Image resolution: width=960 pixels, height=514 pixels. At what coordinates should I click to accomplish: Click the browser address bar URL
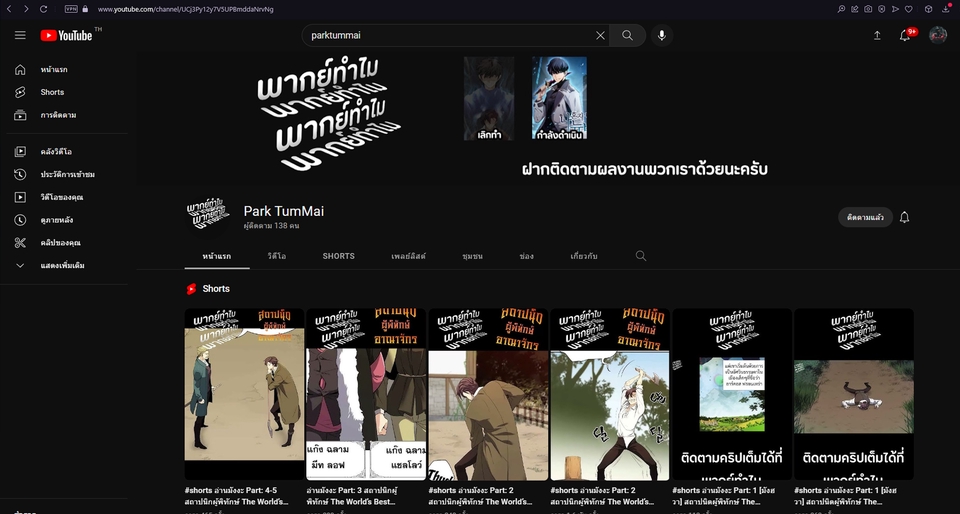pyautogui.click(x=186, y=9)
